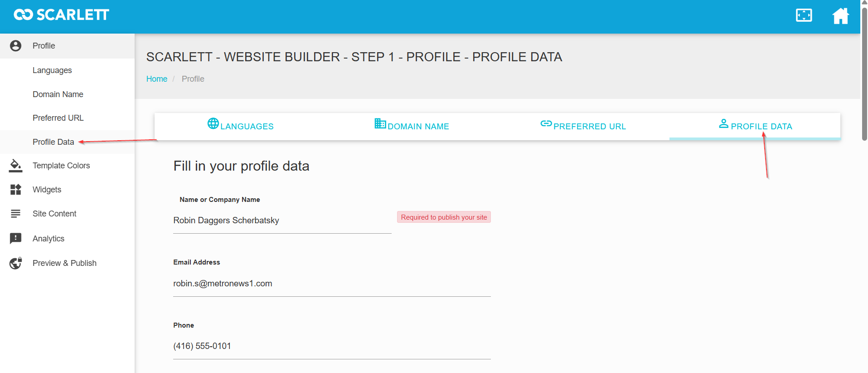
Task: Click the Profile person icon in sidebar
Action: click(x=16, y=46)
